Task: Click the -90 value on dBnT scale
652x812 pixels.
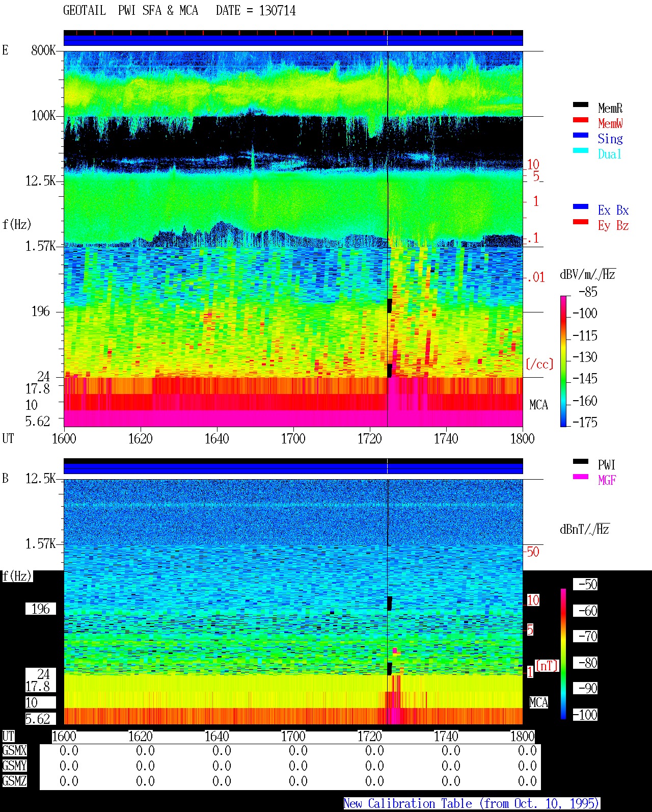Action: [x=585, y=688]
